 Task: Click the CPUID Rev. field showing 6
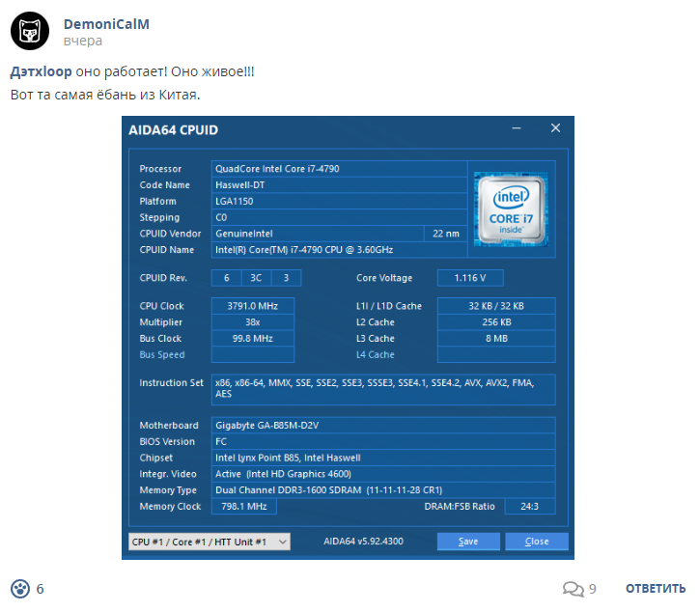[x=226, y=278]
